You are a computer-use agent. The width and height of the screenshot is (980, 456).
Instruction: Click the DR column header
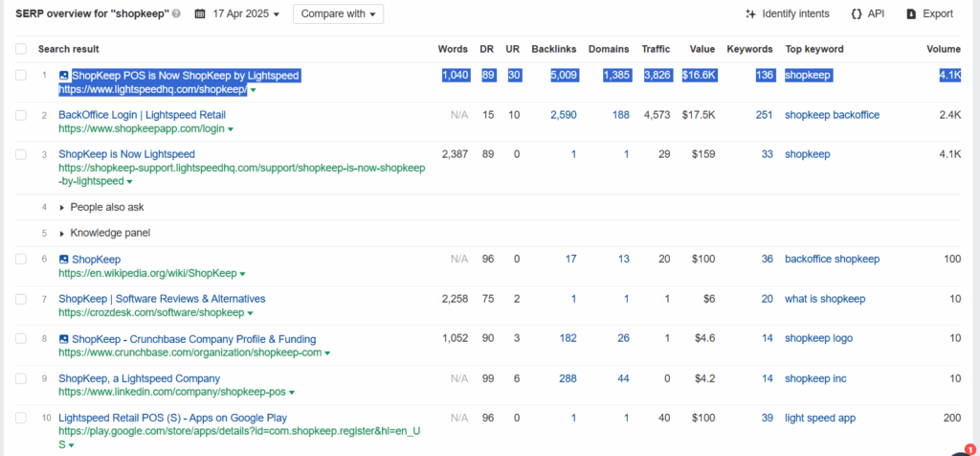[487, 49]
